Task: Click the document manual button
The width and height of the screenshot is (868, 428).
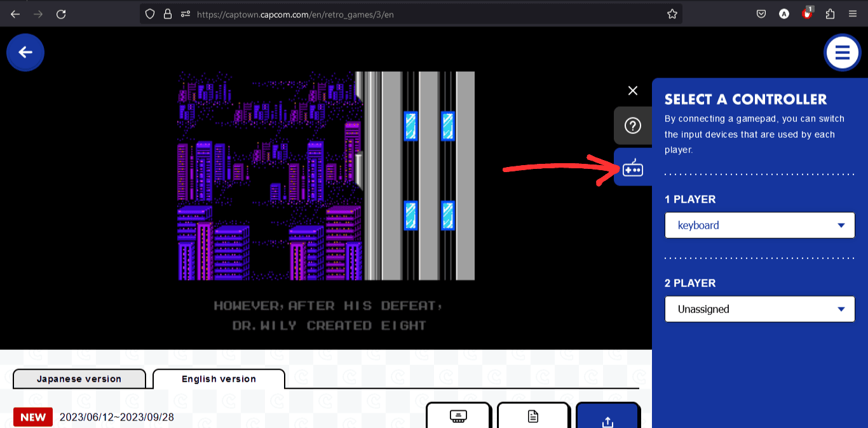Action: [533, 415]
